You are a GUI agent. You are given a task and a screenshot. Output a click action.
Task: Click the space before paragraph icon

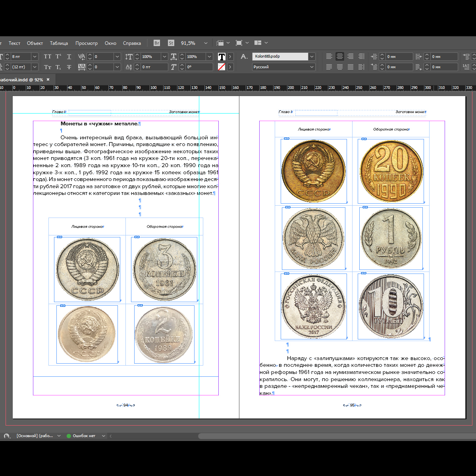[x=466, y=56]
